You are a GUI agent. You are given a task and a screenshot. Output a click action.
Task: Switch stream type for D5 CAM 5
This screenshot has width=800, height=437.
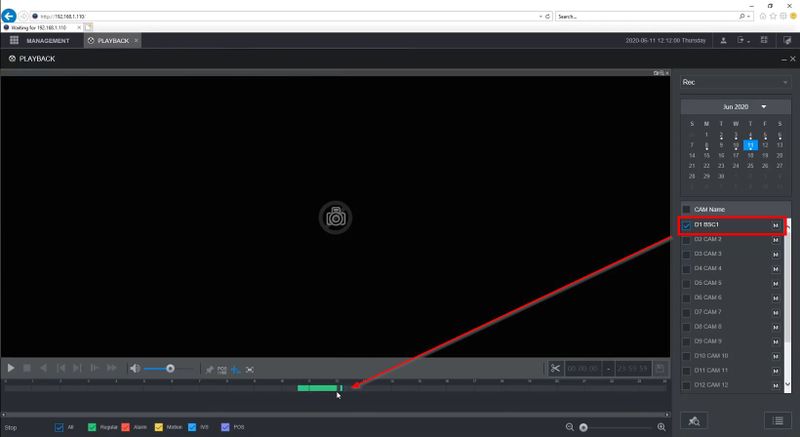[x=776, y=284]
